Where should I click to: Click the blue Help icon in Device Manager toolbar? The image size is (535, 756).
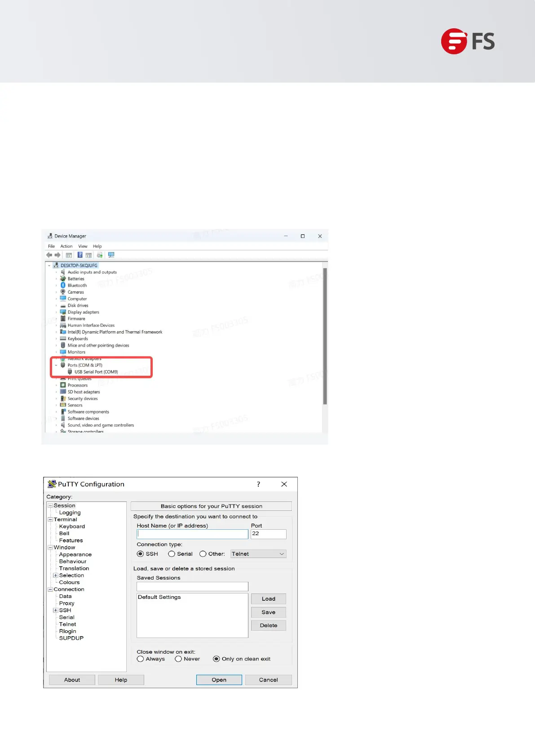pos(80,255)
